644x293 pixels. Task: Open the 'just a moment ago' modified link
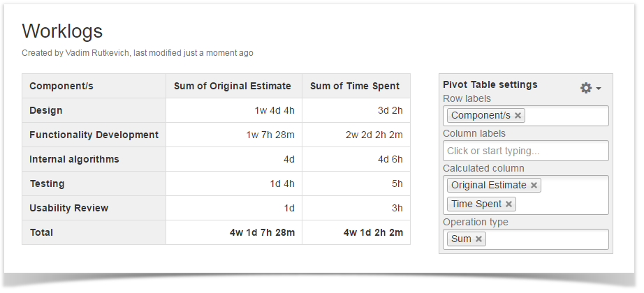pyautogui.click(x=221, y=53)
